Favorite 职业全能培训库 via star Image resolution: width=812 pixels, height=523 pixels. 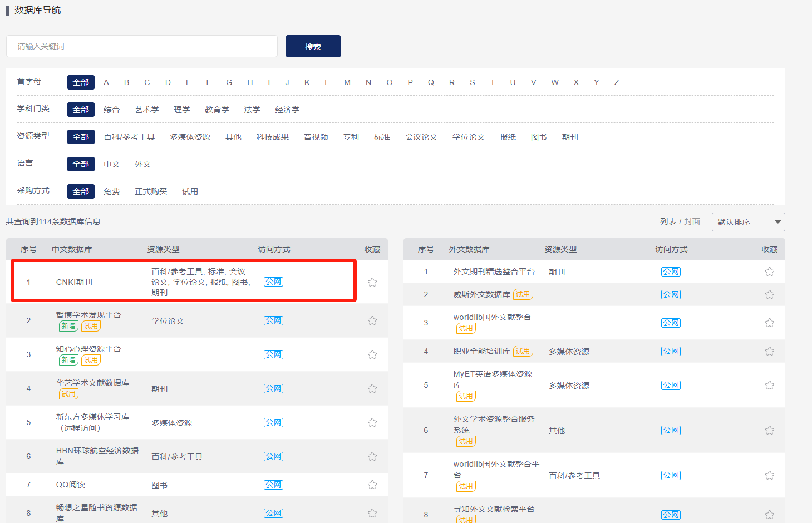point(770,351)
